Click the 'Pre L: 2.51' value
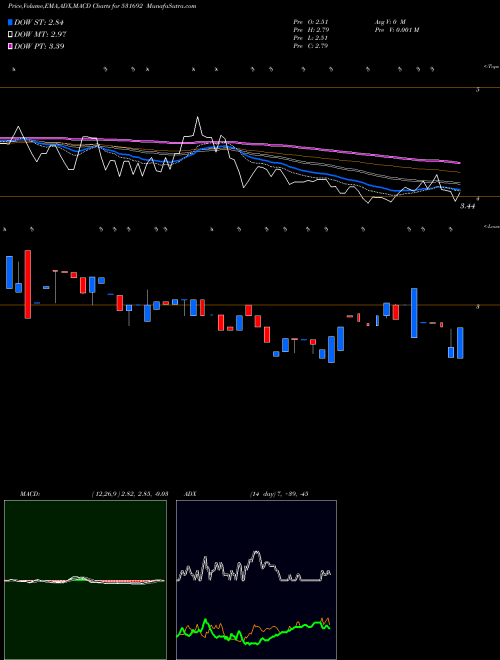500x660 pixels. [x=311, y=38]
